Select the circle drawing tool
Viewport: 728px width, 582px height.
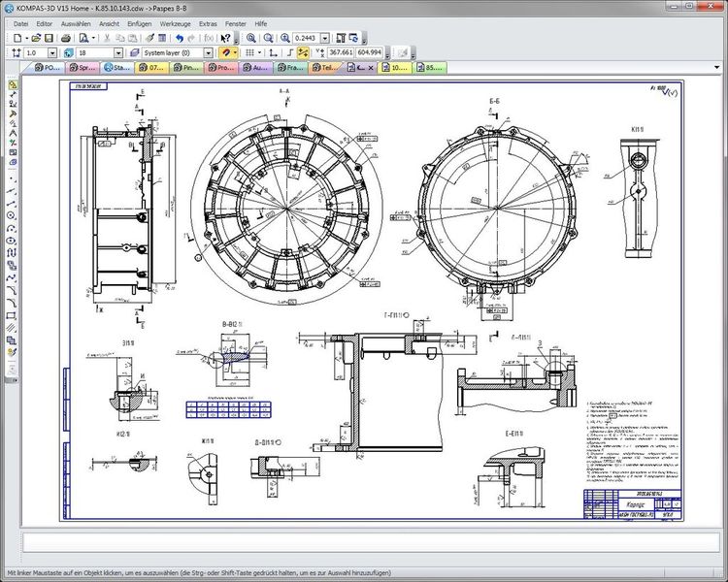click(12, 214)
